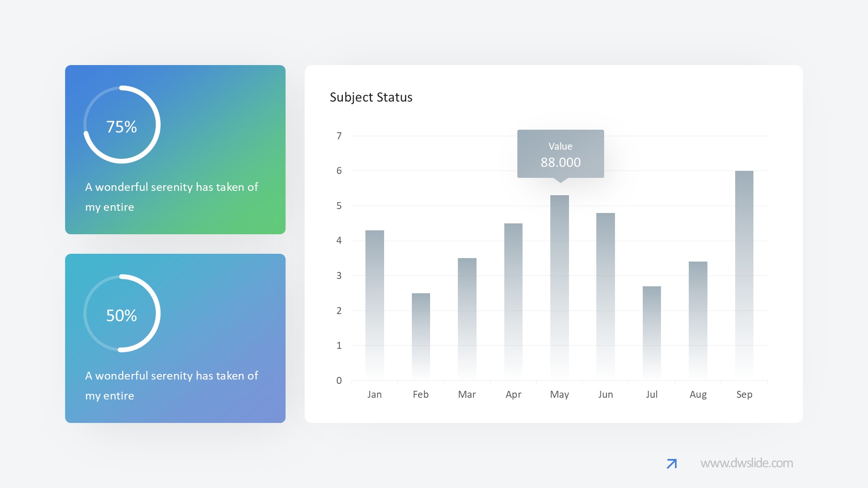Click the y-axis label 7
Viewport: 868px width, 488px height.
click(339, 136)
